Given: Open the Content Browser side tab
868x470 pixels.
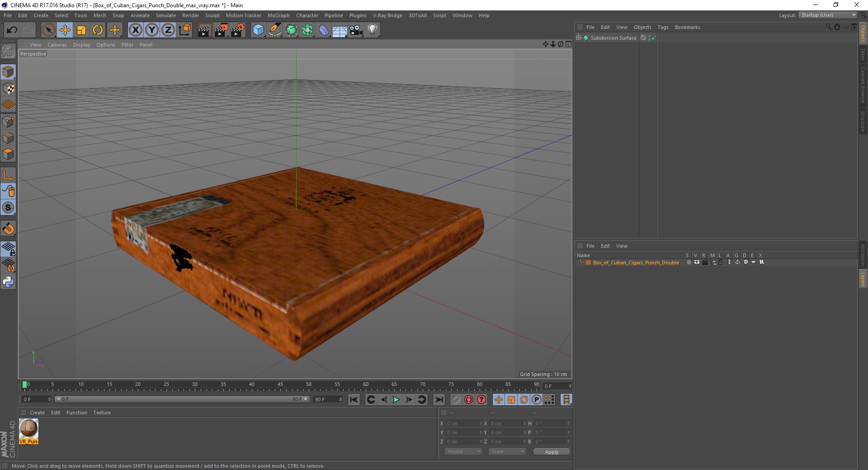Looking at the screenshot, I should [x=863, y=85].
